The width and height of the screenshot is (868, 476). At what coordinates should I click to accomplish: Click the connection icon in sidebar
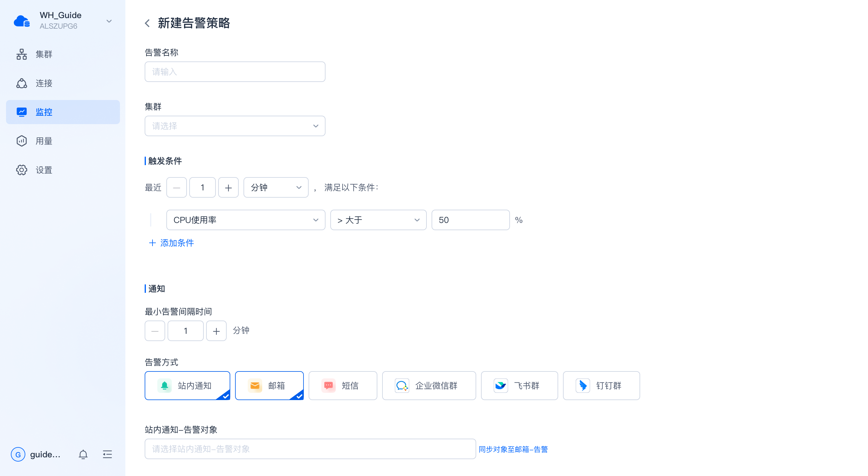coord(22,83)
